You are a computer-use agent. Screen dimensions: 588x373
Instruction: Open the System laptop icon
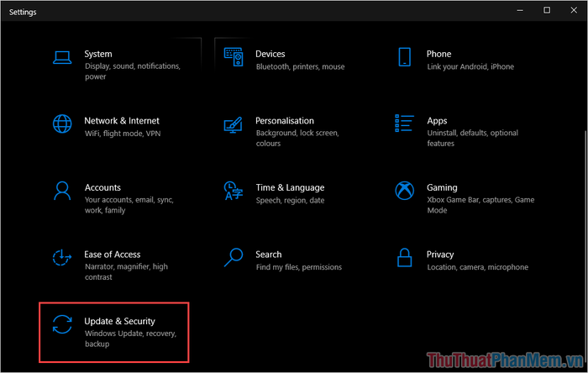(x=62, y=57)
